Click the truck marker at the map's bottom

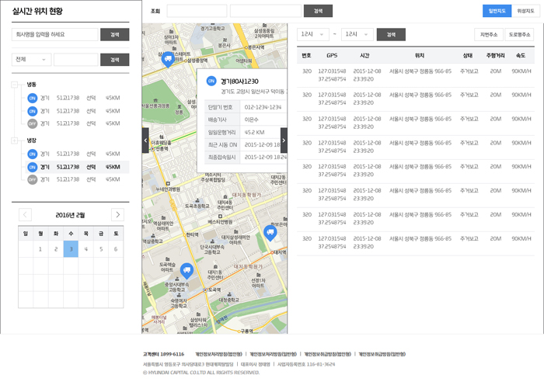point(187,269)
